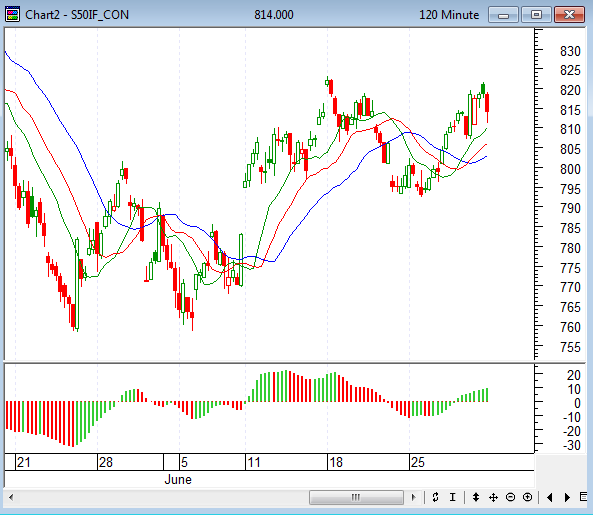Viewport: 593px width, 515px height.
Task: Click the 18 date marker on time axis
Action: pos(335,462)
